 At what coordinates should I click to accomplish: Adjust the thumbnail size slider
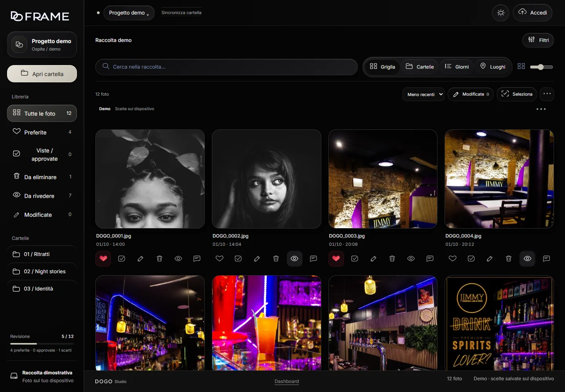(x=541, y=67)
